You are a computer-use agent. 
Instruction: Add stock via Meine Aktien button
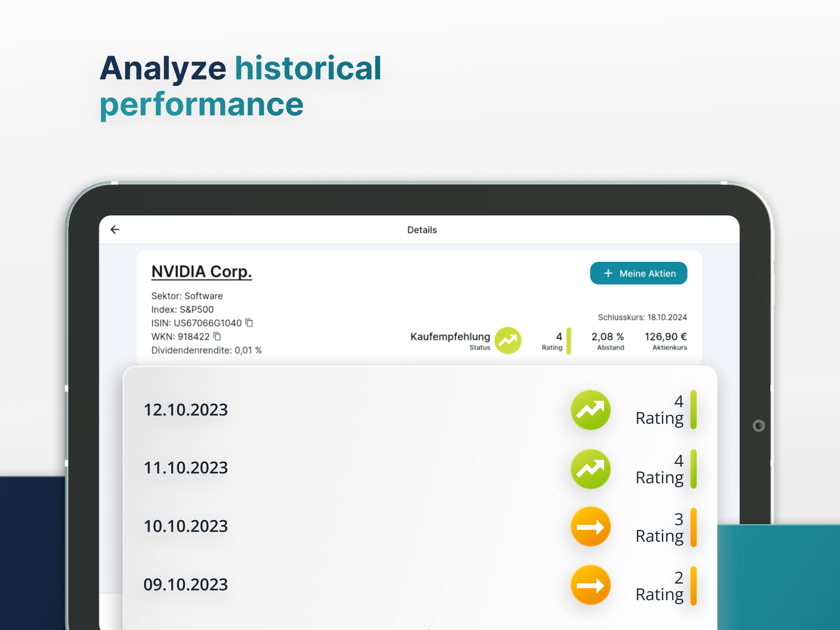click(x=638, y=273)
